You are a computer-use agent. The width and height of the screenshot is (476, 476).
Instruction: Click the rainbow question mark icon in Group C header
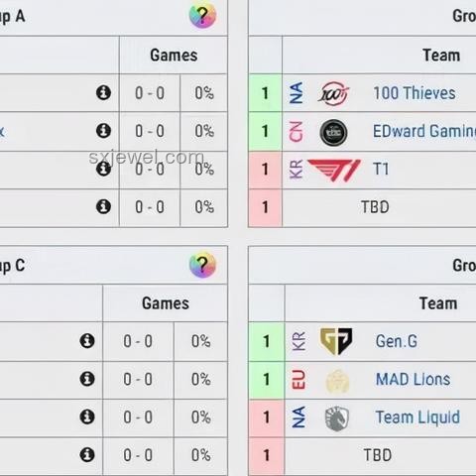202,265
